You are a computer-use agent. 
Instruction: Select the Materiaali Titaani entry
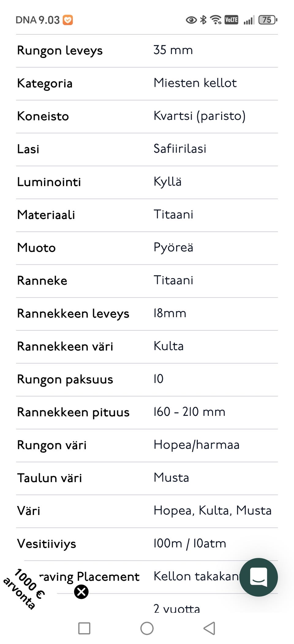click(173, 215)
